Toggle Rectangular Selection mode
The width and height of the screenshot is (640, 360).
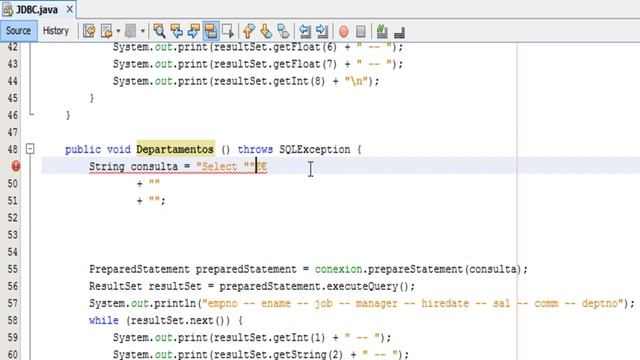pyautogui.click(x=228, y=31)
